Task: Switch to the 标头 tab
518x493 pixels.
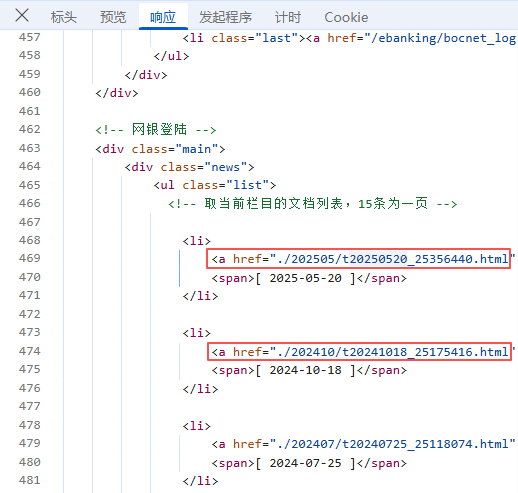Action: 64,17
